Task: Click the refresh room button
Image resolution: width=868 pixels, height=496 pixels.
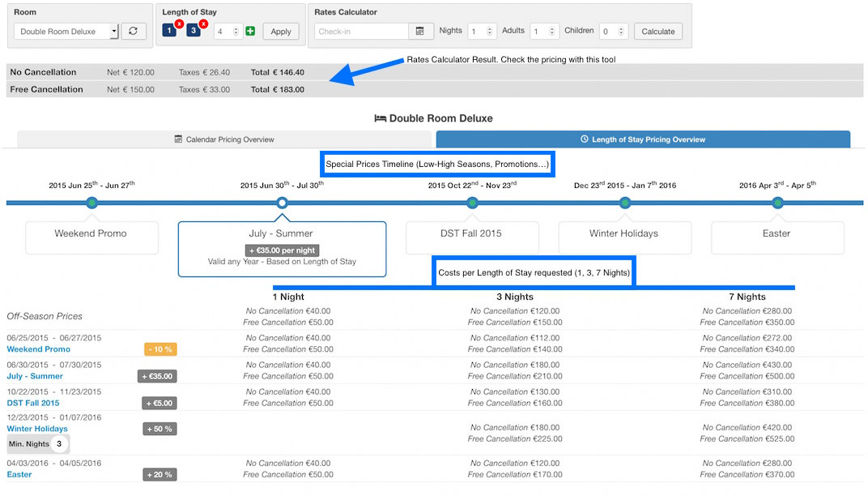Action: (134, 32)
